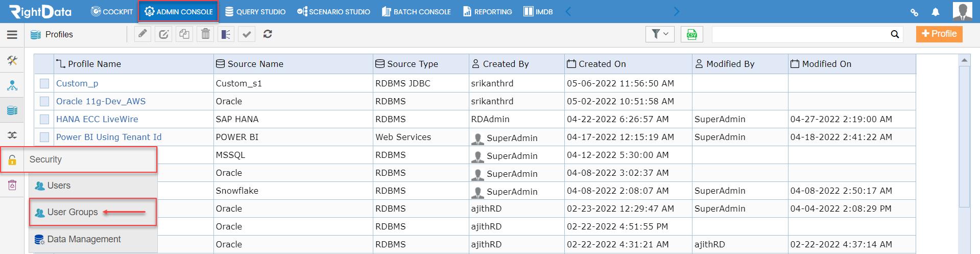Click the checkmark validate icon in toolbar
Viewport: 980px width, 254px height.
(x=247, y=34)
